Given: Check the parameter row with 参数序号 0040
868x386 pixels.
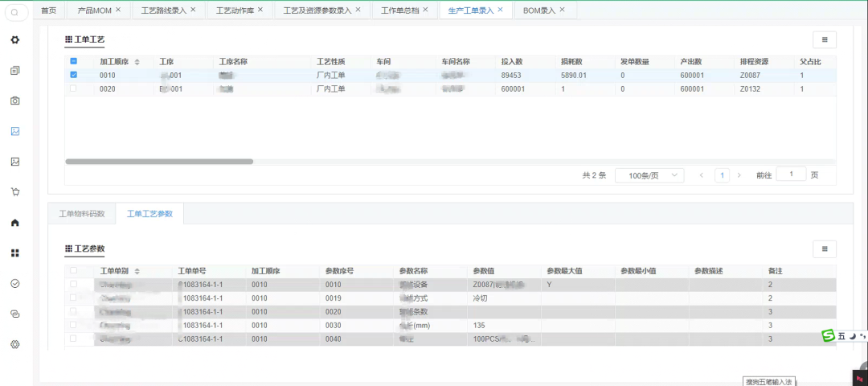Looking at the screenshot, I should (73, 339).
